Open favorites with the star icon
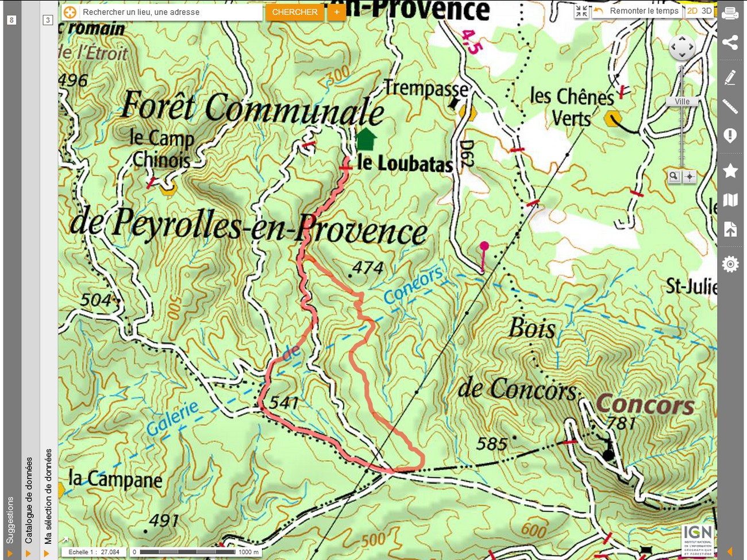Image resolution: width=747 pixels, height=560 pixels. [x=730, y=171]
